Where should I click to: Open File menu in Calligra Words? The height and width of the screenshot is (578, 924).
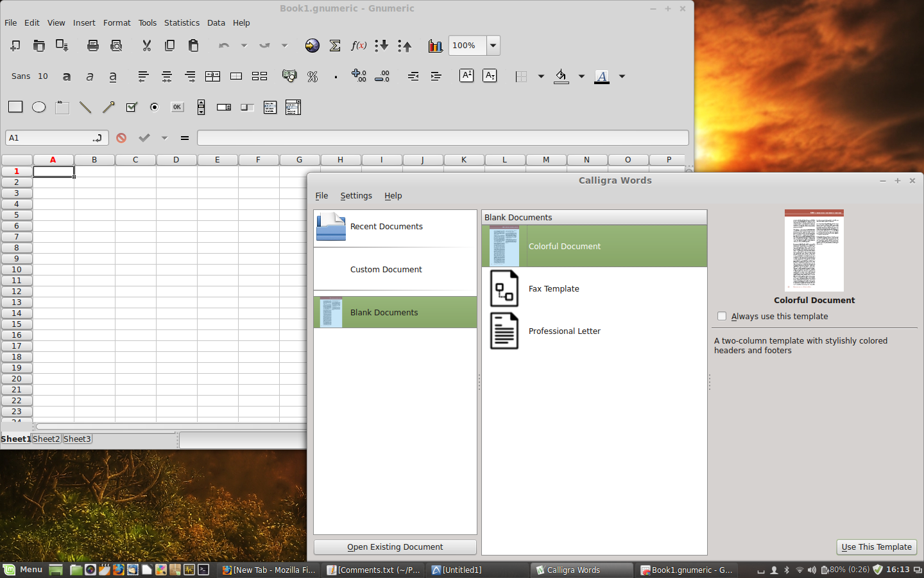(321, 196)
